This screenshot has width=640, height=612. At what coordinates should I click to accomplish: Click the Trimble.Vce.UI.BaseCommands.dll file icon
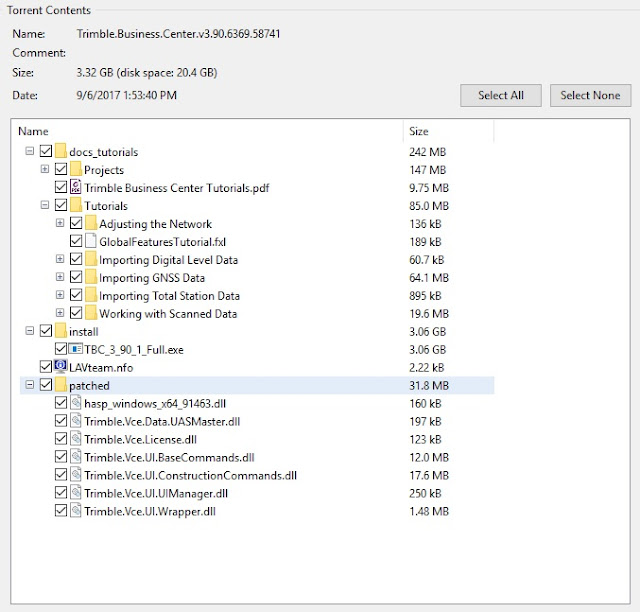(76, 457)
